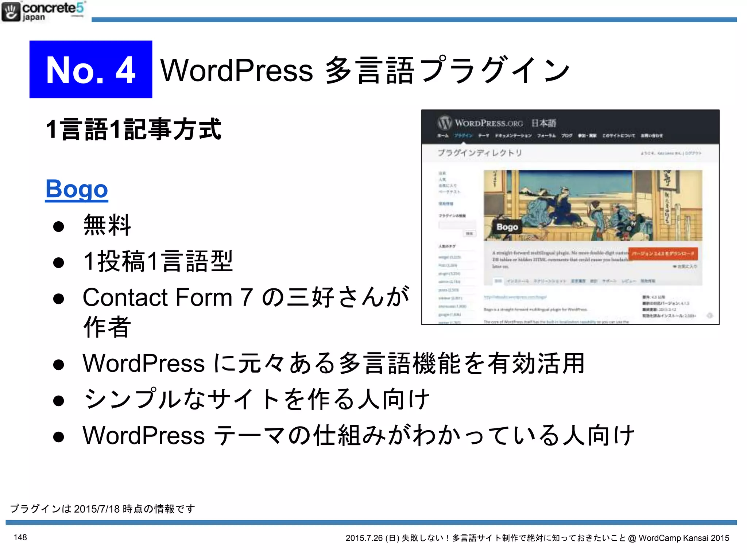Viewport: 747px width, 560px height.
Task: Click the ログアウト link on WordPress.org
Action: tap(693, 153)
